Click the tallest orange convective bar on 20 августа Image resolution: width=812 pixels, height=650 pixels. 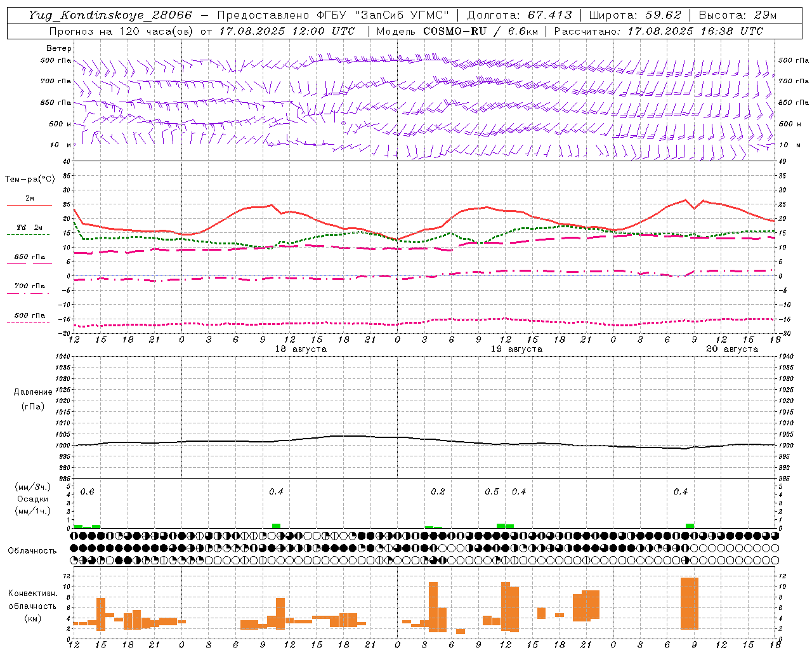pyautogui.click(x=689, y=604)
